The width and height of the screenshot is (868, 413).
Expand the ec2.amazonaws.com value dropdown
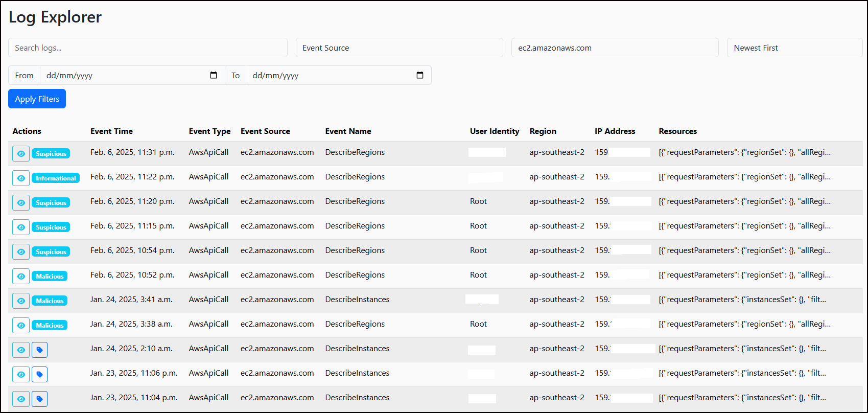(x=615, y=48)
